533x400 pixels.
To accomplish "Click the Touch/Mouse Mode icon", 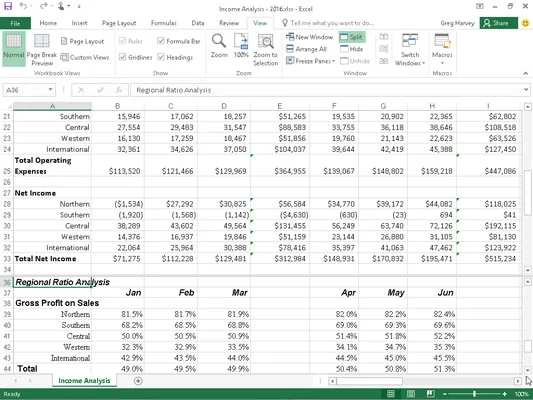I will point(61,6).
